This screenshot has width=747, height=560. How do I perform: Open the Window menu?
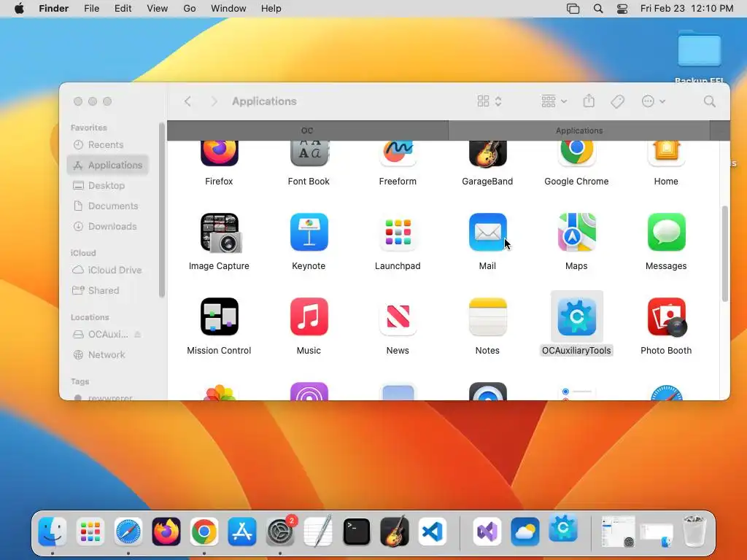coord(228,9)
